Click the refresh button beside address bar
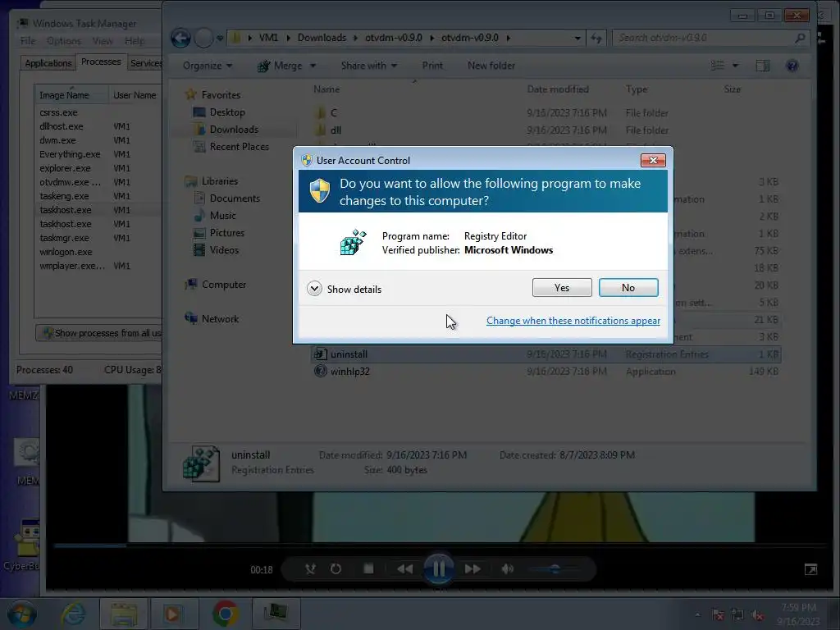The height and width of the screenshot is (630, 840). coord(596,38)
